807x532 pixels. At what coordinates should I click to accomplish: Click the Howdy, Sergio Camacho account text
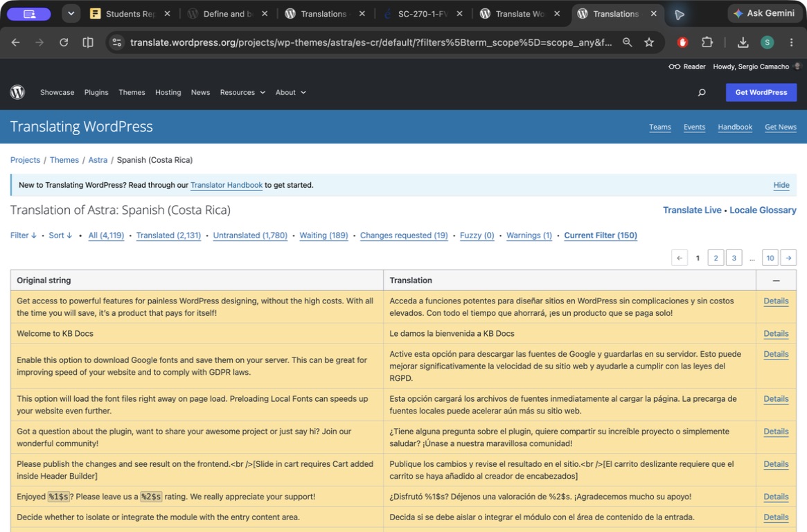(x=751, y=66)
